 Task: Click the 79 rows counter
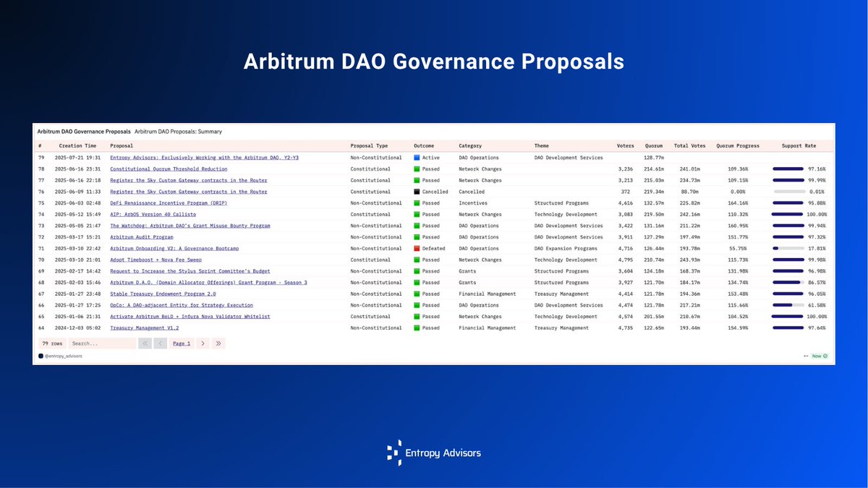[52, 343]
